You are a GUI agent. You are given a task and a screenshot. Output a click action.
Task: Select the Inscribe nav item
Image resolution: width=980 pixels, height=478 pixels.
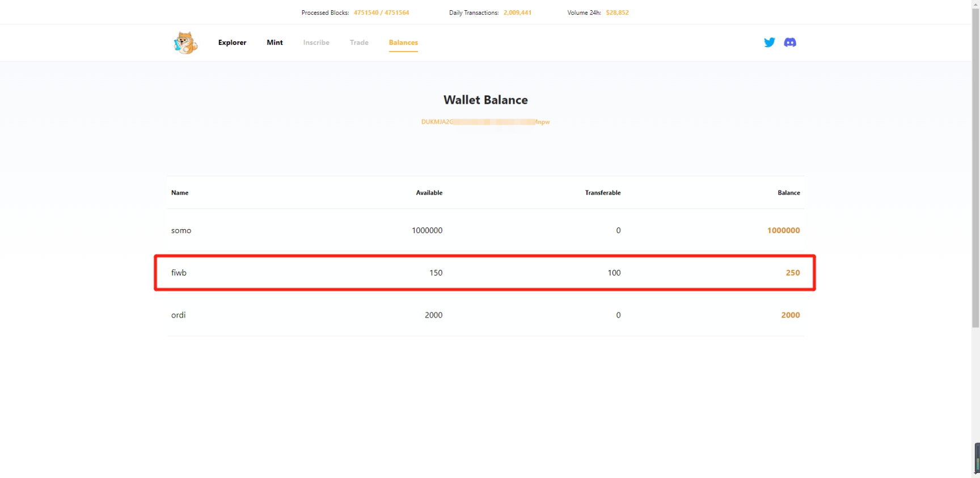316,43
